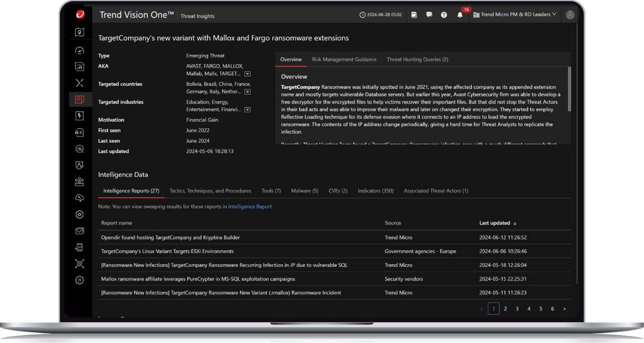
Task: Open the cloud security sidebar icon
Action: click(80, 198)
